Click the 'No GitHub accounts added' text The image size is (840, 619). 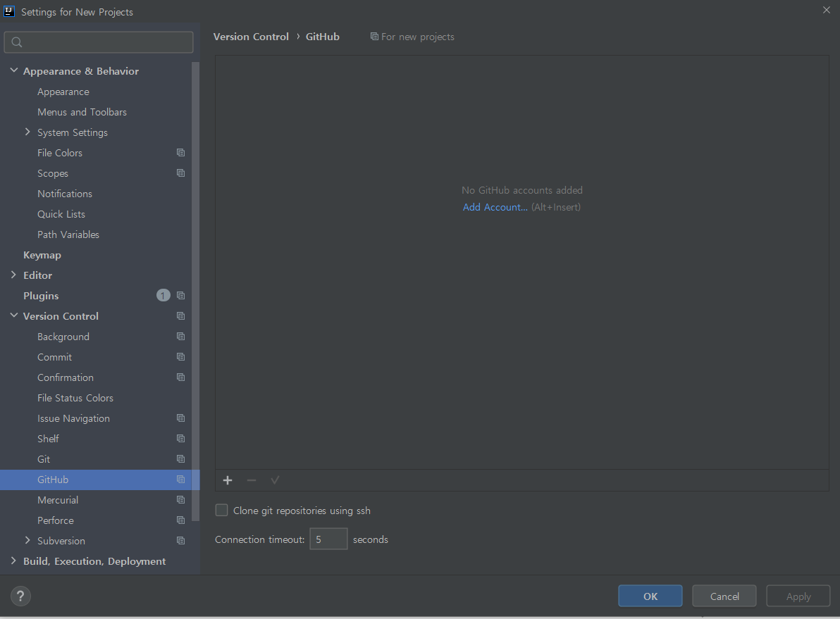pyautogui.click(x=522, y=190)
